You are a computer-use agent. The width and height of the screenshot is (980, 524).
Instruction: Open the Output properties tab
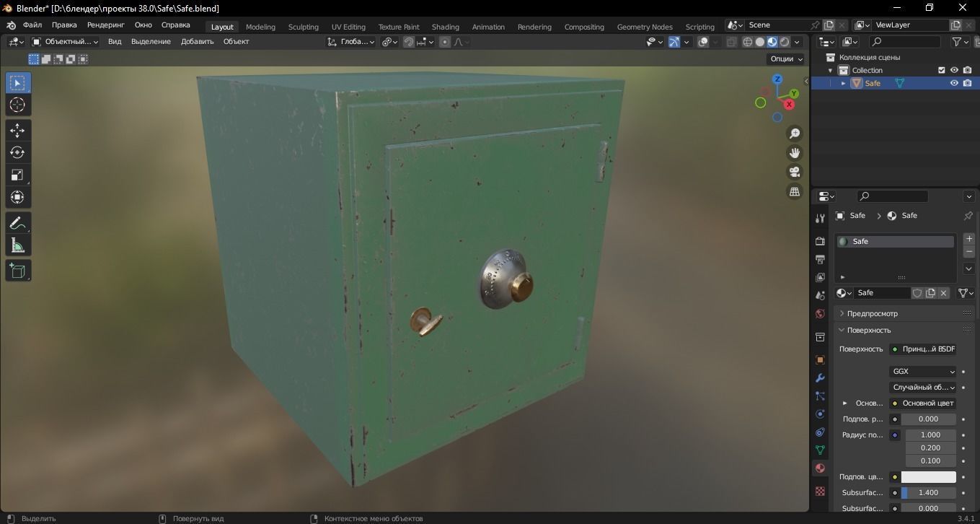[820, 259]
